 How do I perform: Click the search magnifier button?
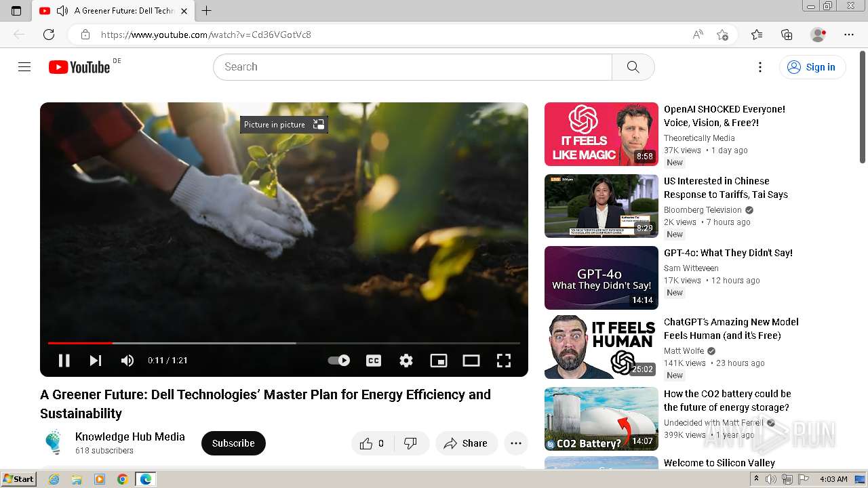(x=633, y=67)
